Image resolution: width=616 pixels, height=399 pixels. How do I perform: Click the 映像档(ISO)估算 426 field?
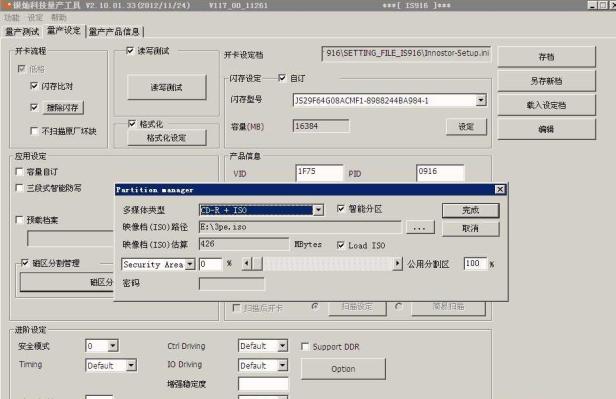(x=244, y=244)
